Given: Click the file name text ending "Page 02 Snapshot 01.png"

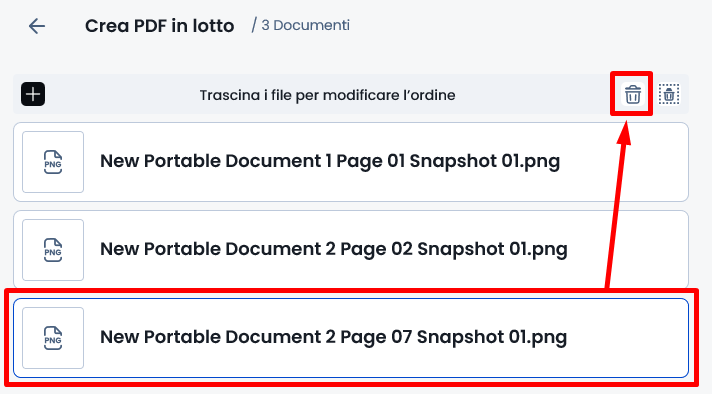Looking at the screenshot, I should coord(334,250).
